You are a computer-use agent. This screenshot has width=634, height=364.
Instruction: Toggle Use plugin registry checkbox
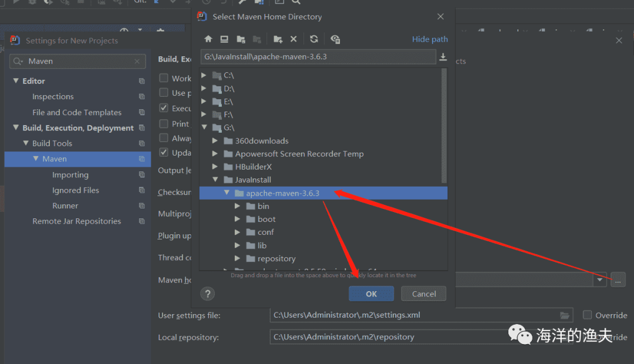164,93
